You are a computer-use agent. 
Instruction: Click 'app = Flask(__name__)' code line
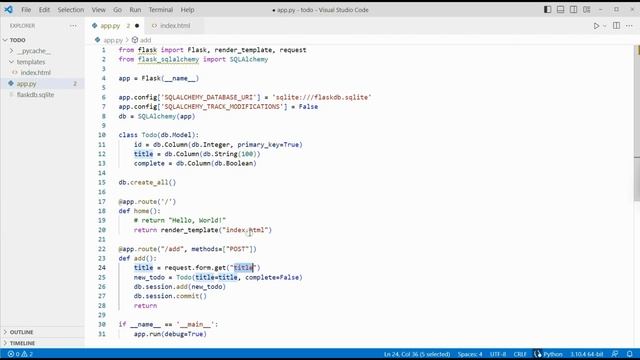[x=159, y=78]
